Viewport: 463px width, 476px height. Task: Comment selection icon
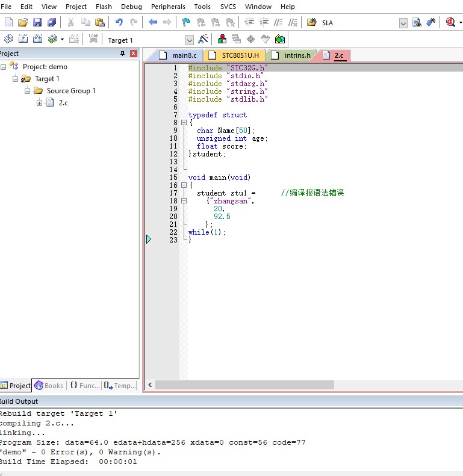coord(278,22)
